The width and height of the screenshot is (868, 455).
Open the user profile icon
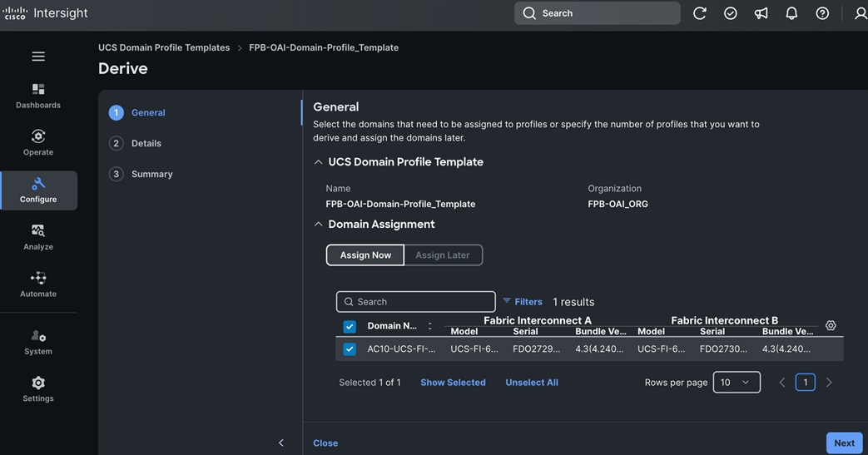point(861,13)
